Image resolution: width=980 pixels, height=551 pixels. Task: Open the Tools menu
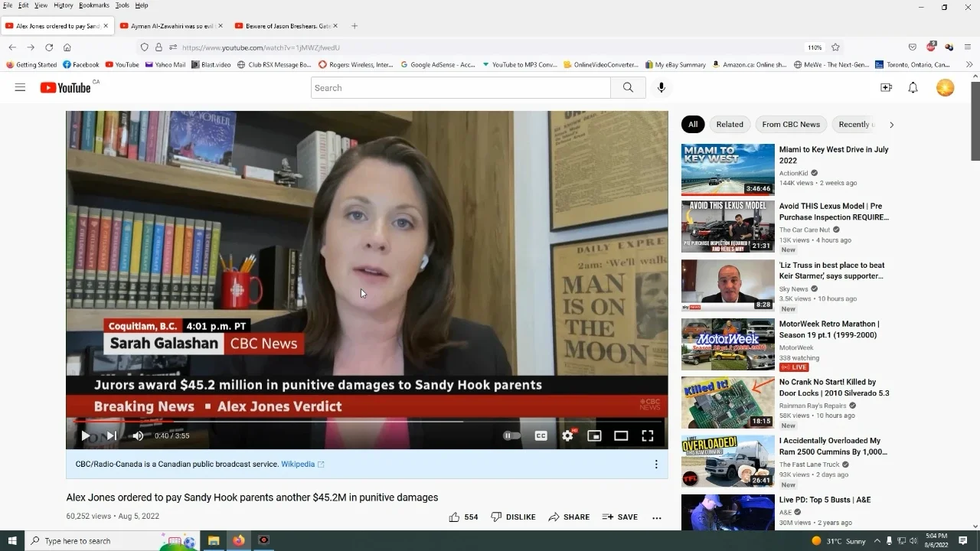tap(122, 5)
